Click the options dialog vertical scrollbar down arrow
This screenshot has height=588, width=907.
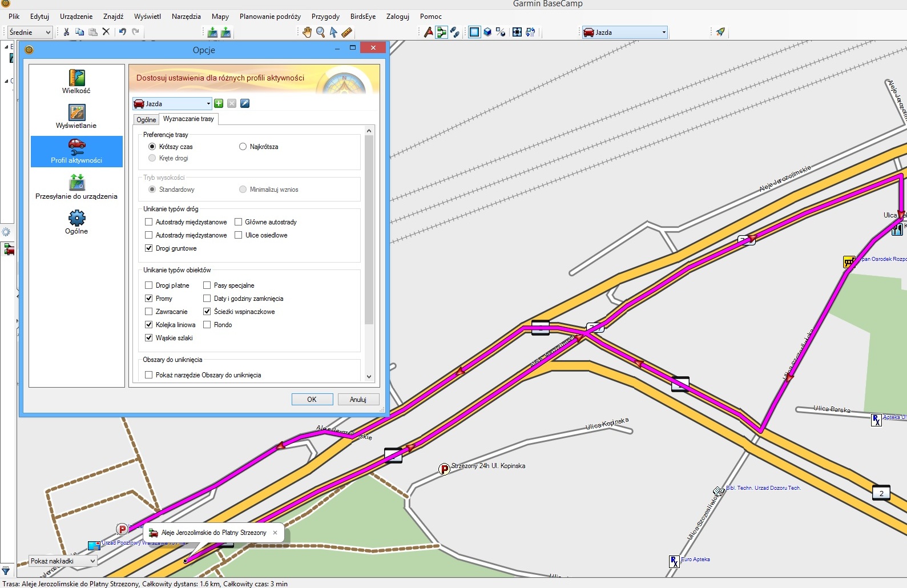coord(369,377)
